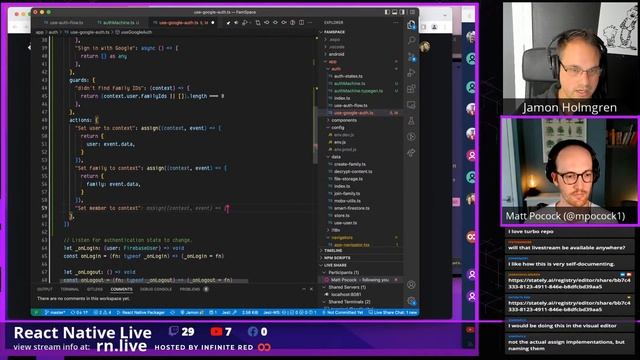Open the TERMINAL panel tab
This screenshot has height=360, width=640.
click(70, 289)
